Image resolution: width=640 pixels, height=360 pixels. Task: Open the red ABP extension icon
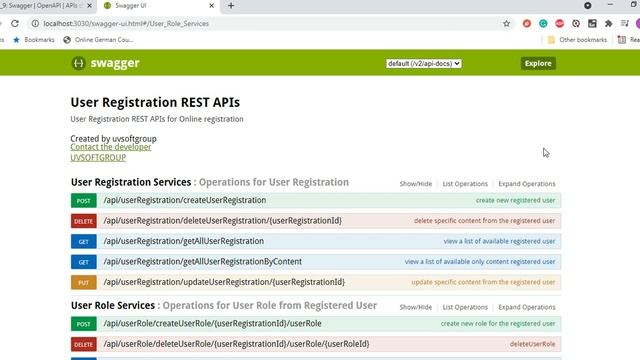coord(560,24)
